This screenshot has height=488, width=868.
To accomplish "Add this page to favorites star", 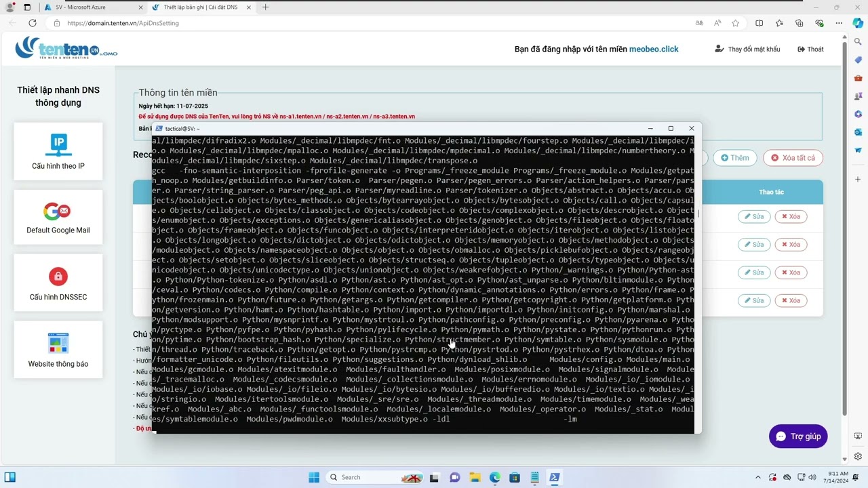I will 736,23.
